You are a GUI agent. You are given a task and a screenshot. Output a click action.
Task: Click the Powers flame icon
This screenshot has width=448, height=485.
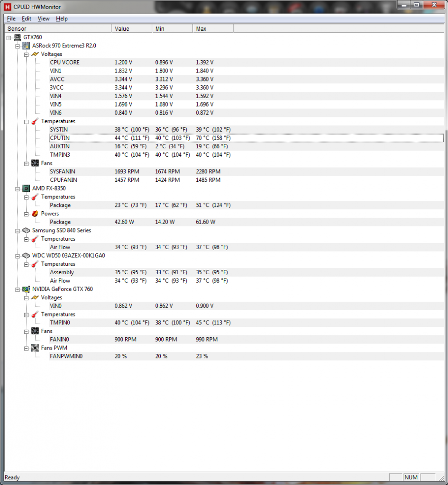click(x=35, y=214)
